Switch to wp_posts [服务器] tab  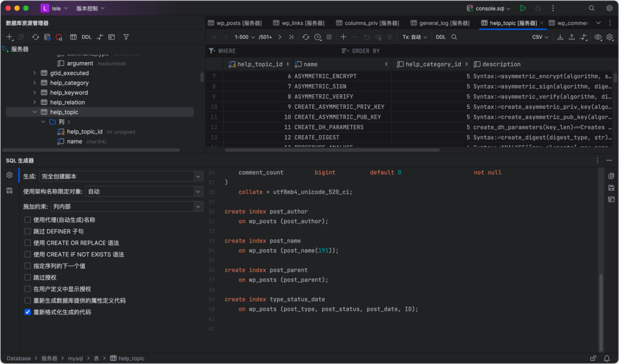(235, 23)
